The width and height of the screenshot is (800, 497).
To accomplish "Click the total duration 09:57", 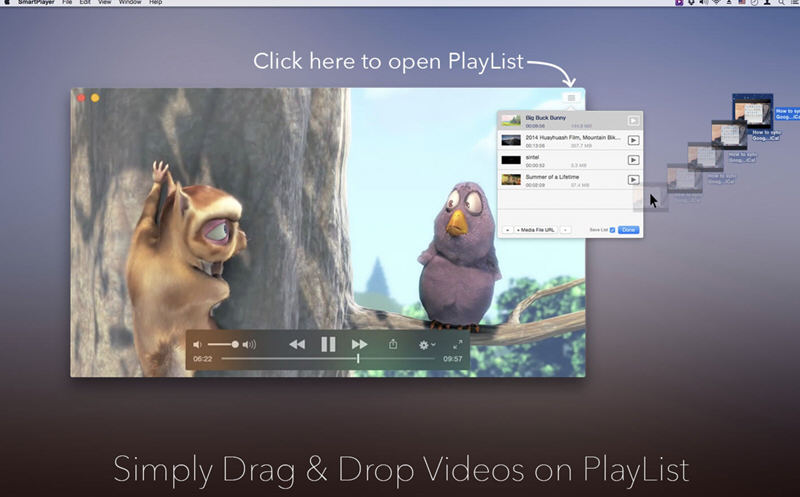I will [453, 359].
